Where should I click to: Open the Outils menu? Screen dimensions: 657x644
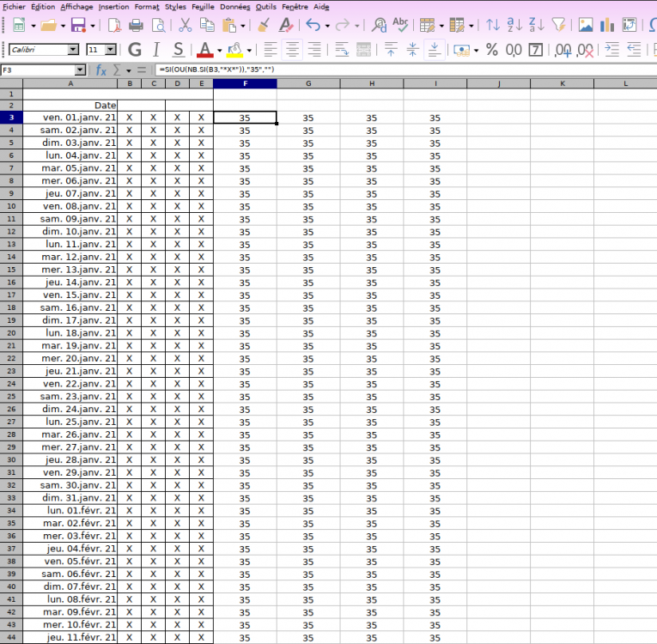coord(266,7)
